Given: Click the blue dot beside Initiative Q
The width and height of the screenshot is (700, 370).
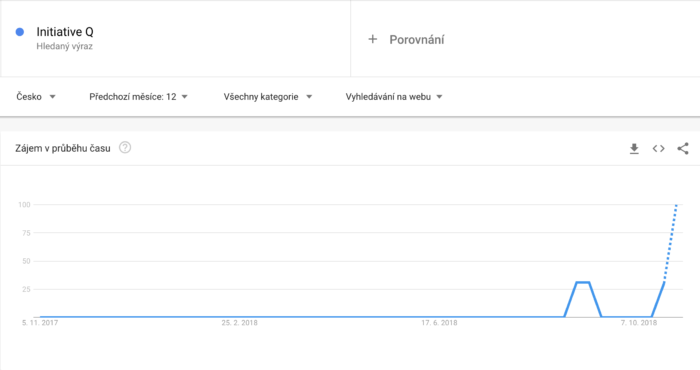Looking at the screenshot, I should click(20, 32).
